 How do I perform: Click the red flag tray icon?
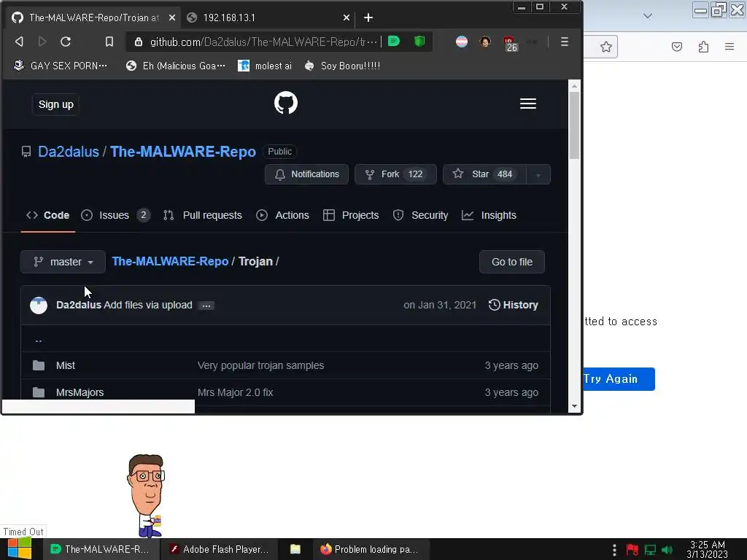632,550
